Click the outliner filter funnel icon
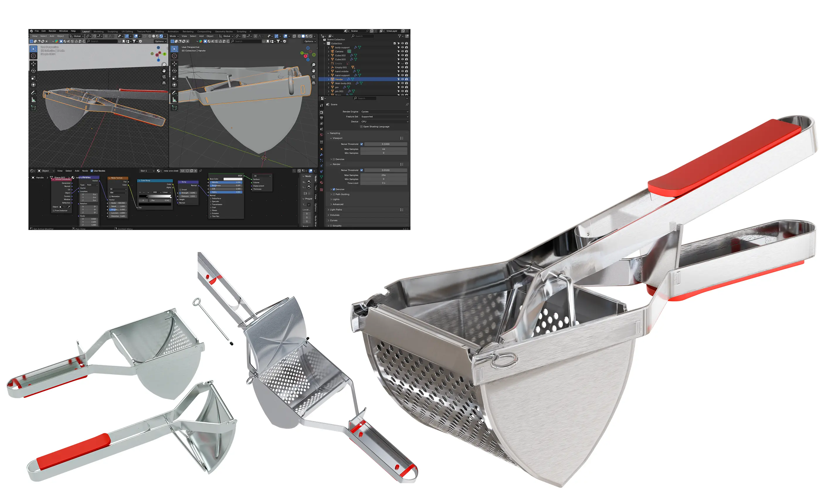821x504 pixels. point(399,36)
